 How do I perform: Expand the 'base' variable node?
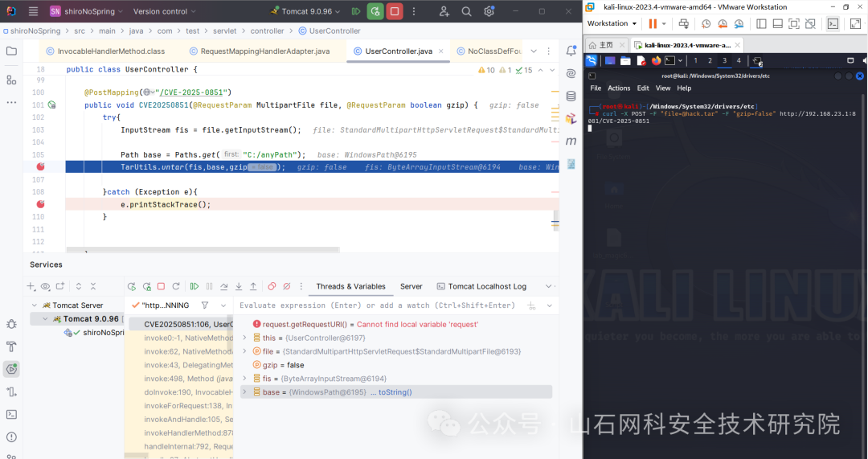point(244,392)
